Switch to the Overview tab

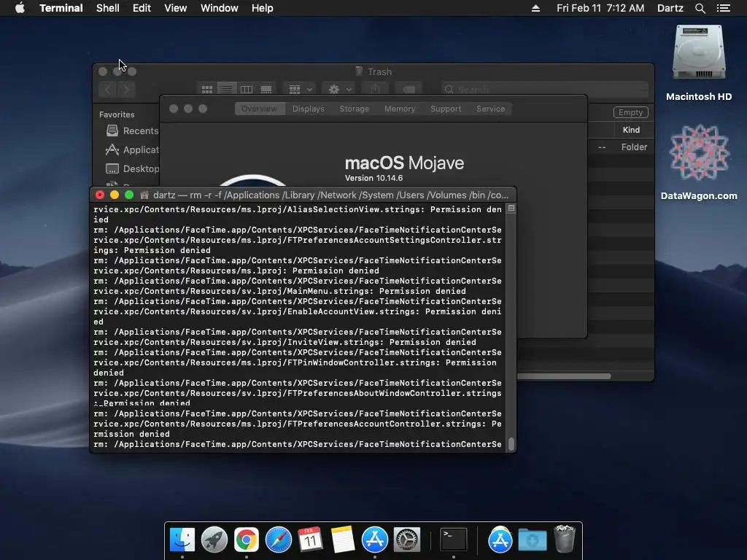tap(259, 109)
